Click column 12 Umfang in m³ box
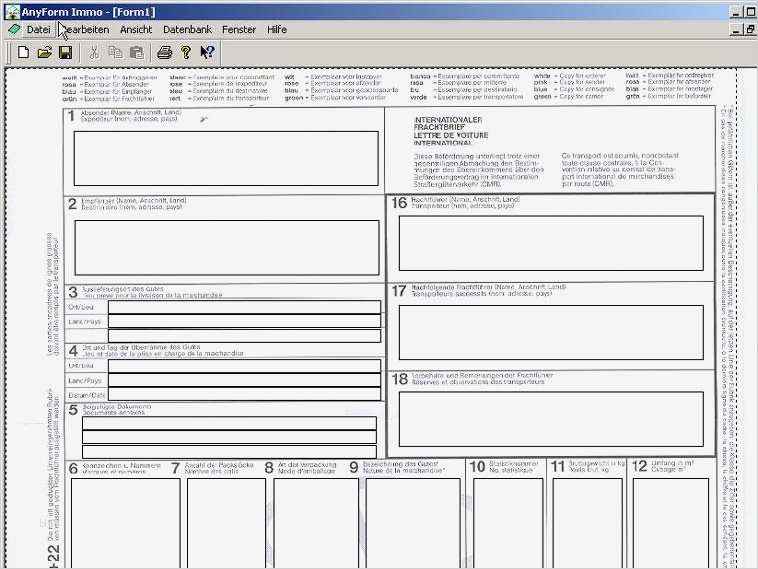 (671, 523)
